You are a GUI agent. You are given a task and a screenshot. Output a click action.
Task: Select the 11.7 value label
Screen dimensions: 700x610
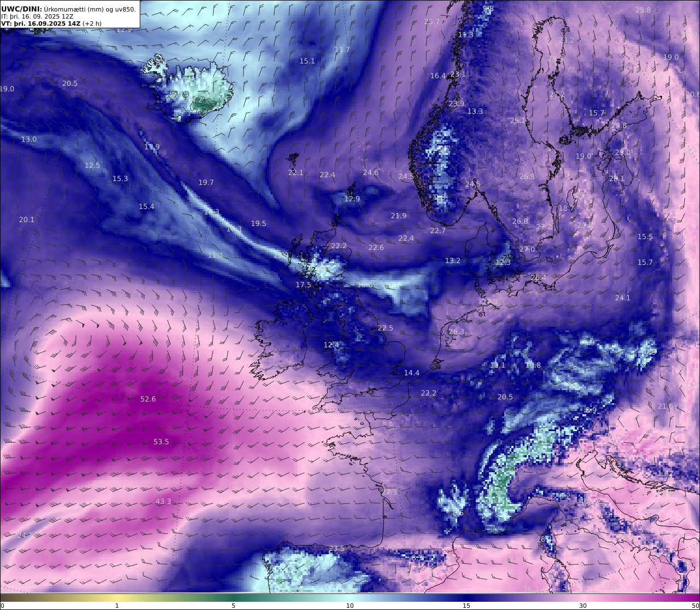(x=342, y=50)
